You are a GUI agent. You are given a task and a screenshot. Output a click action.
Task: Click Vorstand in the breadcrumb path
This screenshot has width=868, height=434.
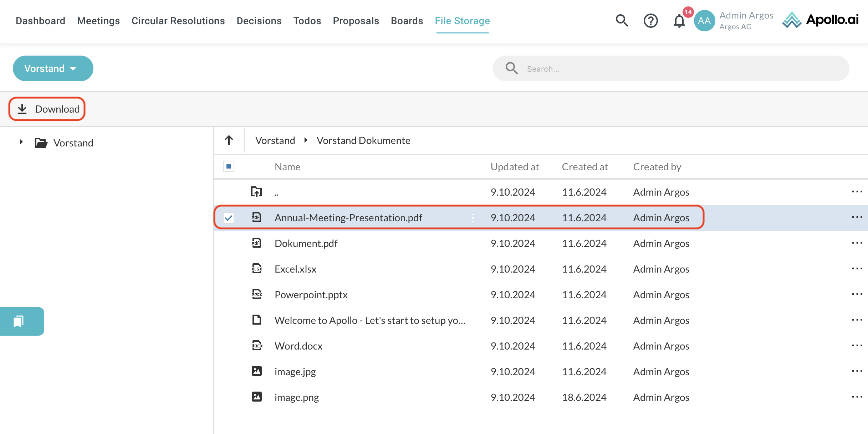click(275, 140)
